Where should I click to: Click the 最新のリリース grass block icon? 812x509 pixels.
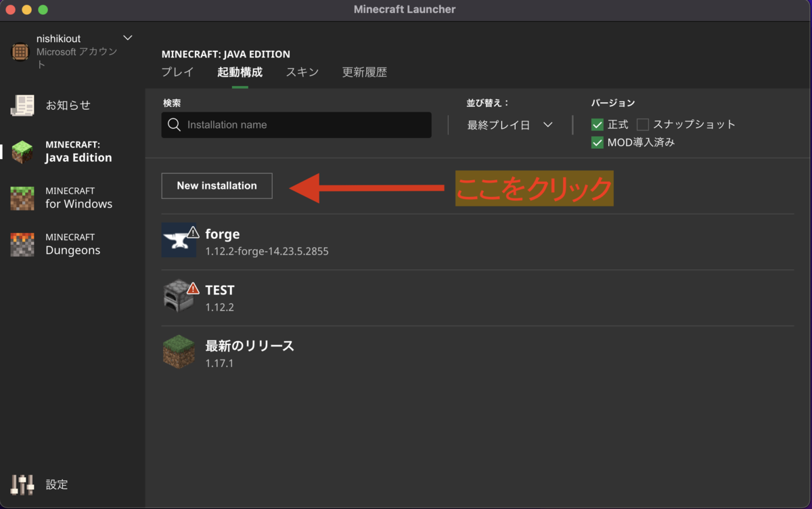(179, 352)
